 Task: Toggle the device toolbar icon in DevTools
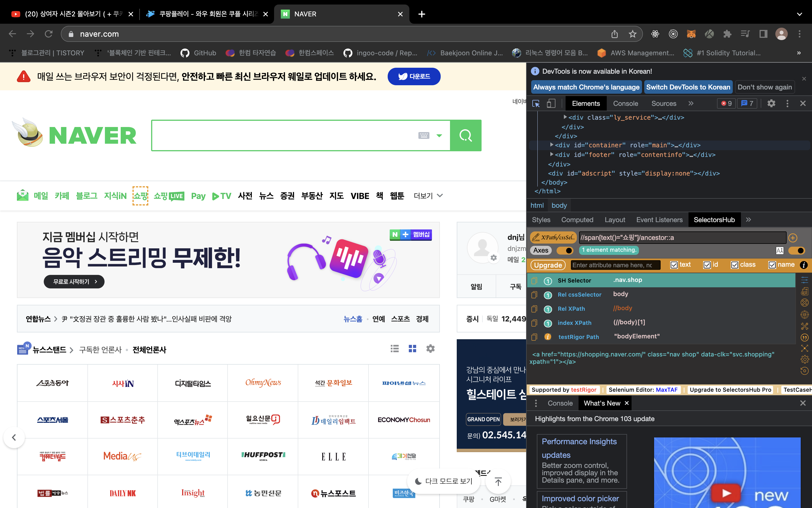click(x=551, y=104)
